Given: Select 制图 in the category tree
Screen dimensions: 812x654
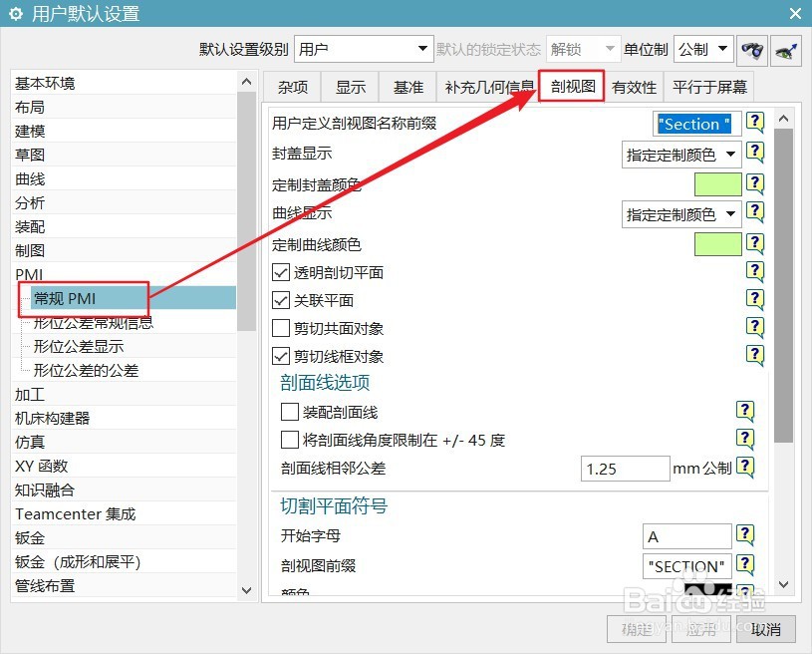Looking at the screenshot, I should [125, 250].
